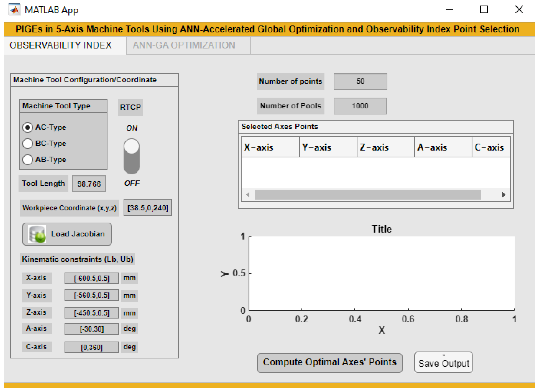
Task: Click the RTCP label
Action: pos(130,108)
